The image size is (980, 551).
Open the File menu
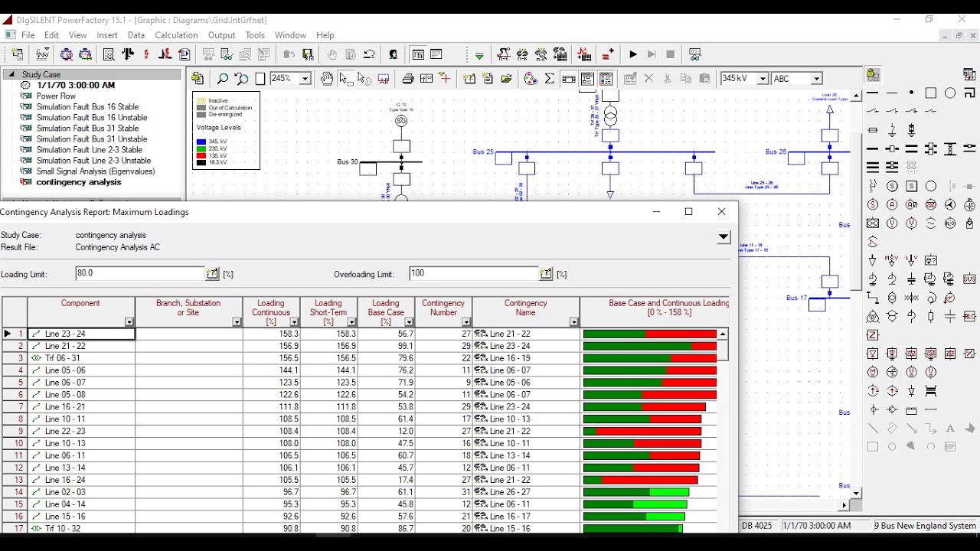(28, 35)
